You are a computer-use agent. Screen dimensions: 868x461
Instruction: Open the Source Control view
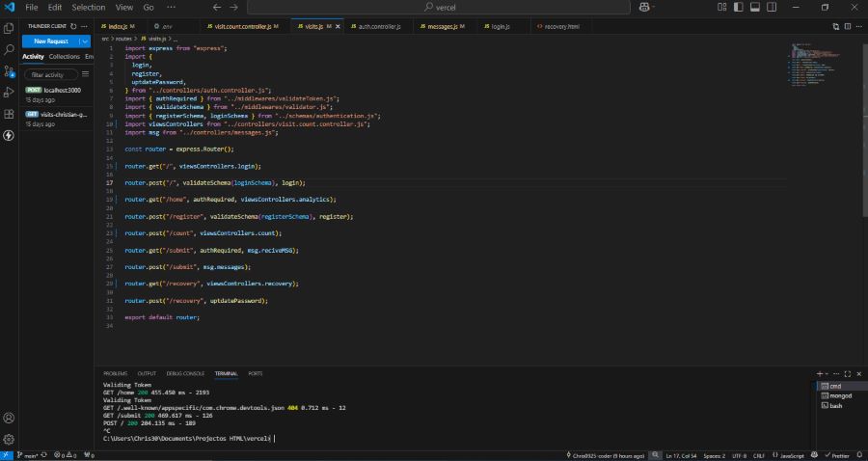click(x=9, y=70)
